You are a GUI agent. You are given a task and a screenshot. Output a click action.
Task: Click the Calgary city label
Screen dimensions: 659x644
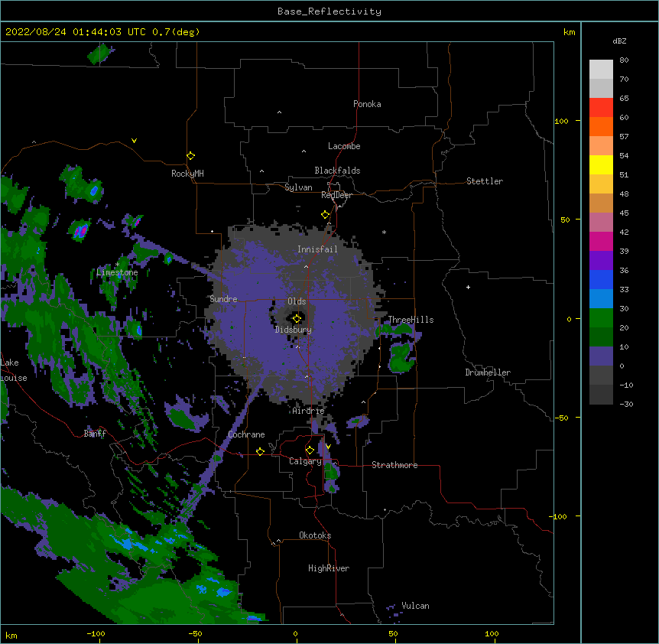tap(305, 461)
